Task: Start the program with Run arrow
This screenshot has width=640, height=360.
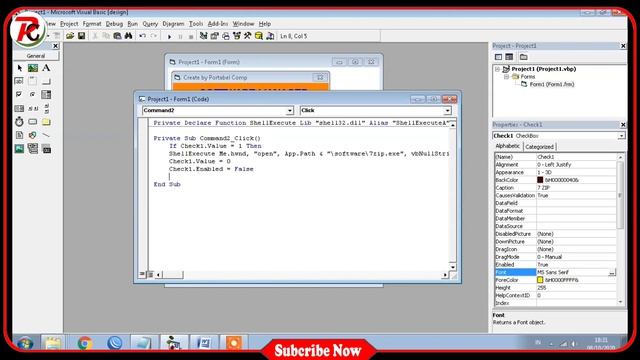Action: (x=170, y=36)
